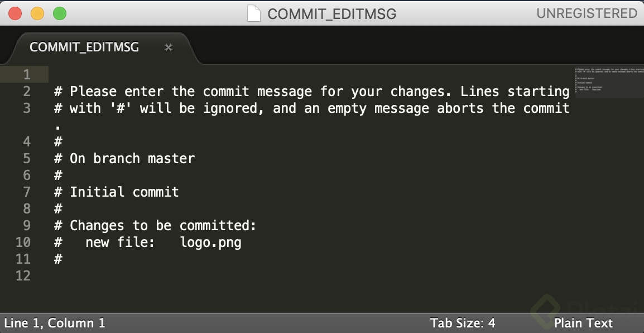Click the UNREGISTERED label in the title bar

(587, 13)
